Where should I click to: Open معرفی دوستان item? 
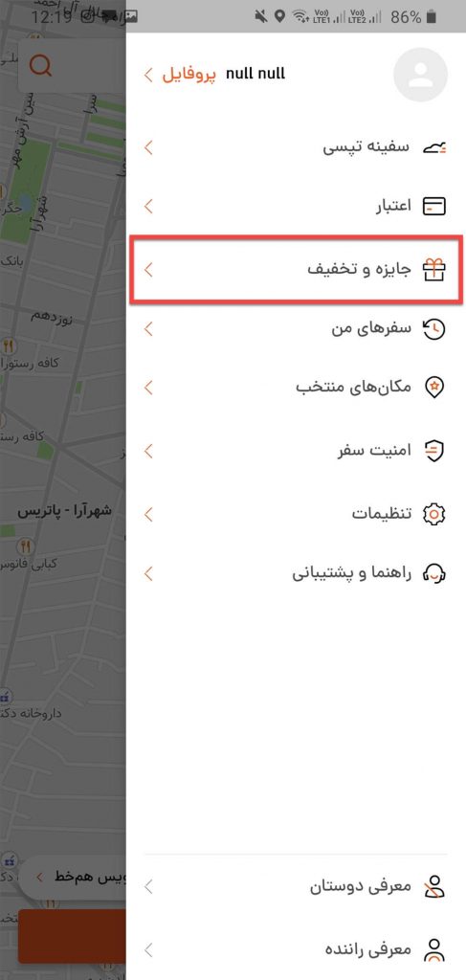pos(296,886)
